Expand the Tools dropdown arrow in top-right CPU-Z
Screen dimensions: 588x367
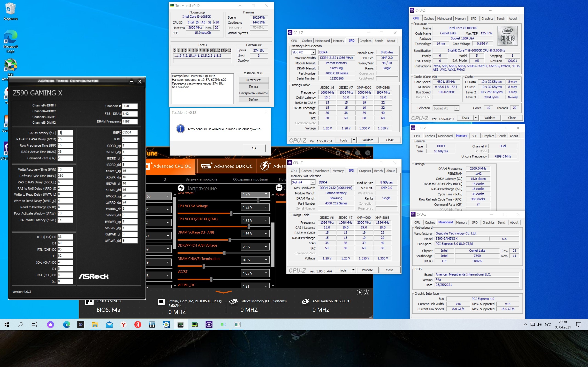point(475,118)
